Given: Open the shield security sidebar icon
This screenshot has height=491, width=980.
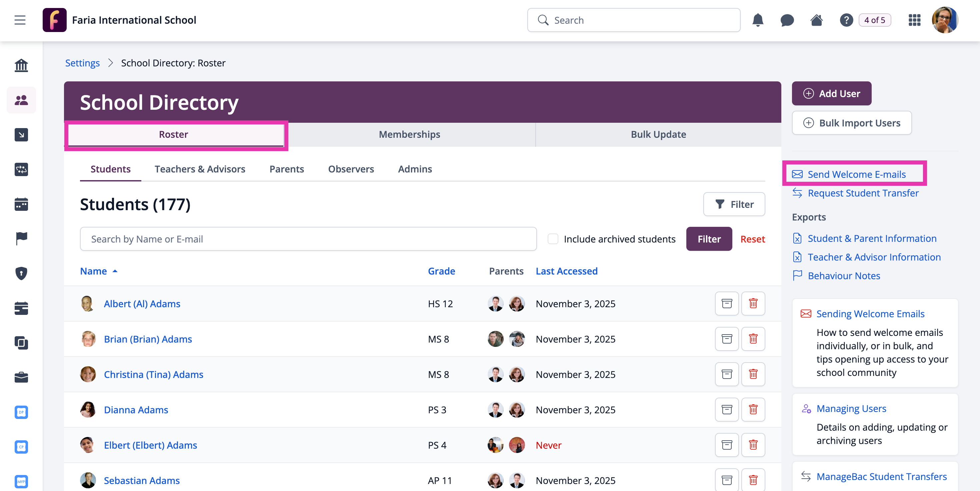Looking at the screenshot, I should 21,273.
